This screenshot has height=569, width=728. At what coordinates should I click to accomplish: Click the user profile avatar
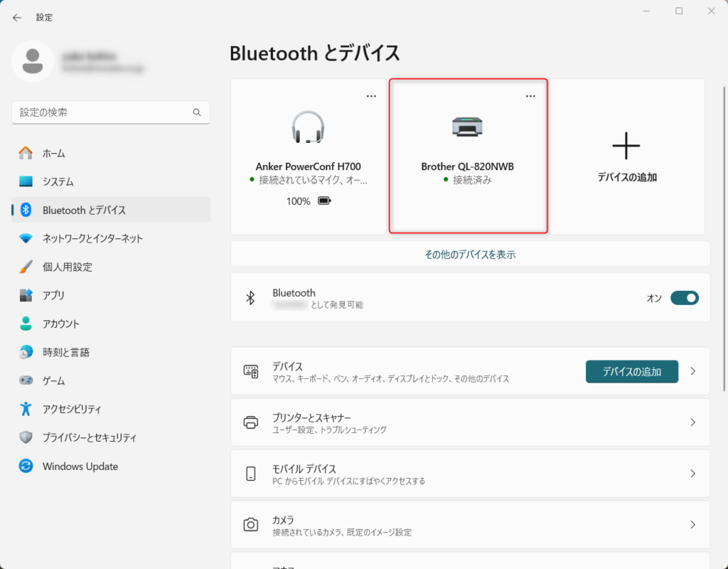click(32, 61)
